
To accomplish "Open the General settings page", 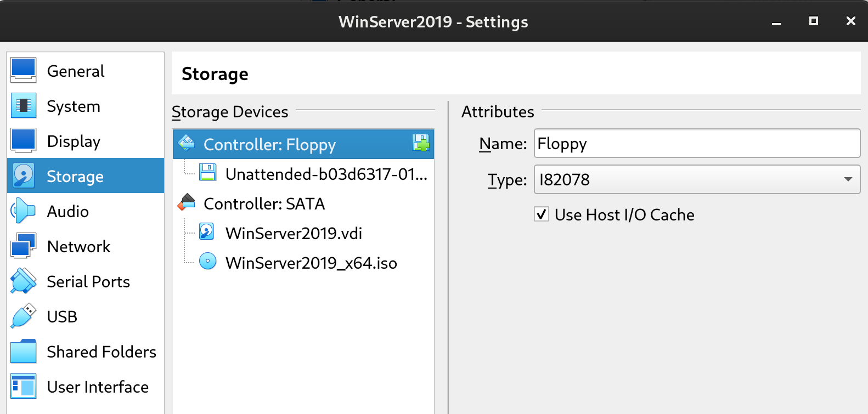I will pyautogui.click(x=75, y=71).
